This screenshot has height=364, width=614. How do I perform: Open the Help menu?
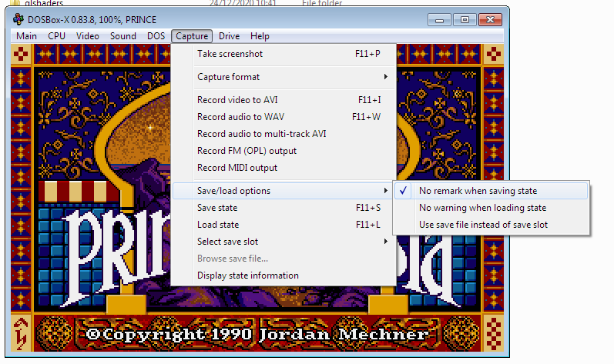(260, 36)
